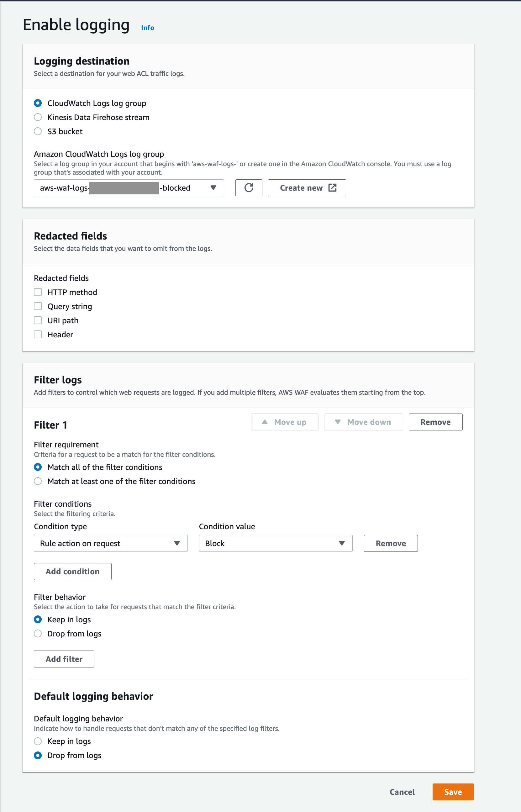
Task: Click the Move up arrow for Filter 1
Action: (x=285, y=422)
